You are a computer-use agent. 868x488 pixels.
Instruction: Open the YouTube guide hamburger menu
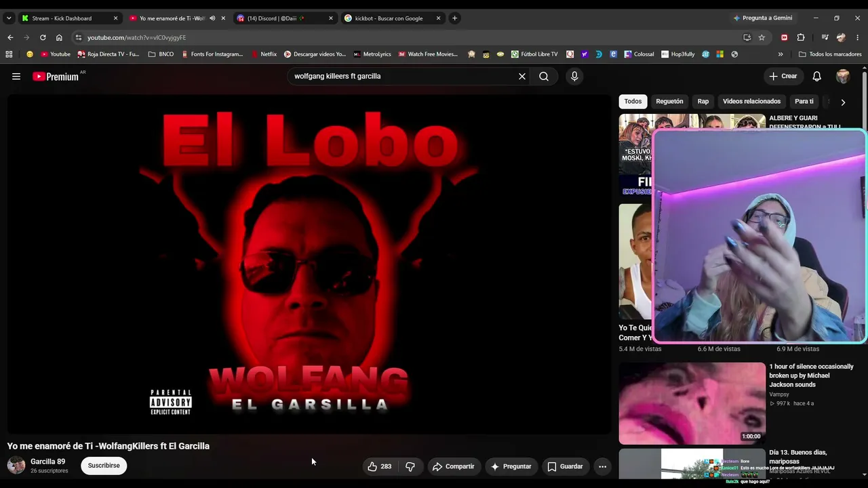click(x=16, y=77)
